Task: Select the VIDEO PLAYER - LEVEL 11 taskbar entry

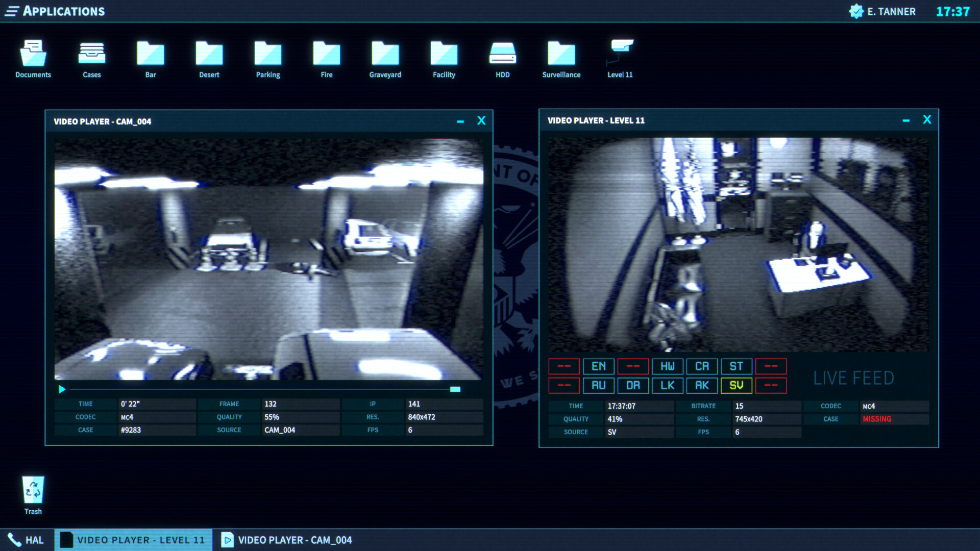Action: (x=134, y=540)
